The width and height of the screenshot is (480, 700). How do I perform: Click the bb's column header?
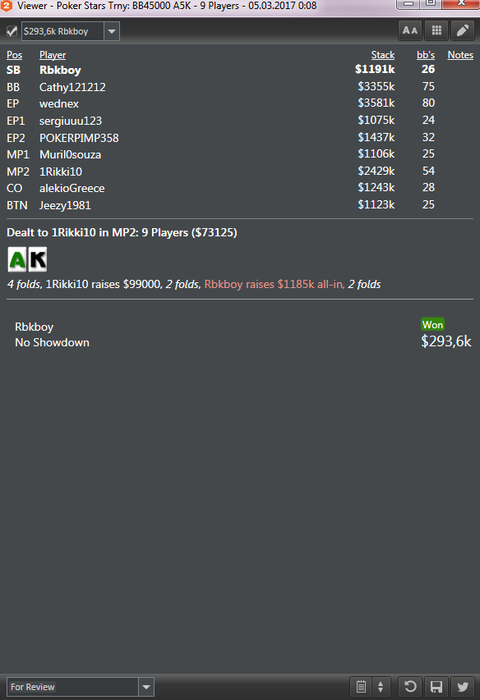pos(426,55)
